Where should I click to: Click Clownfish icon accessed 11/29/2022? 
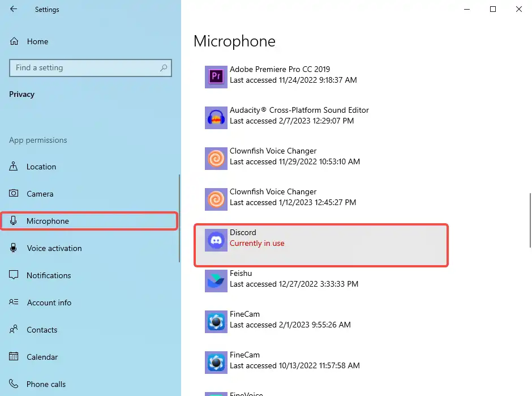click(x=216, y=159)
